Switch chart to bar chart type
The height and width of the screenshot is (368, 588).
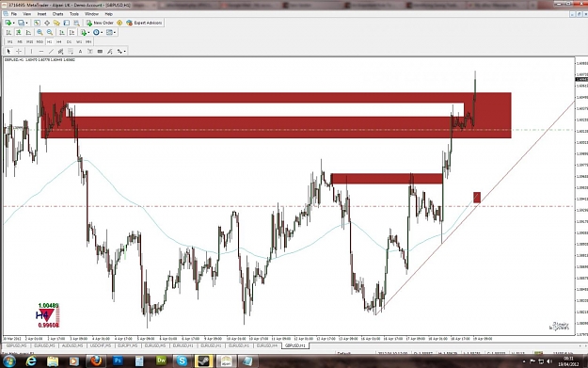coord(8,32)
